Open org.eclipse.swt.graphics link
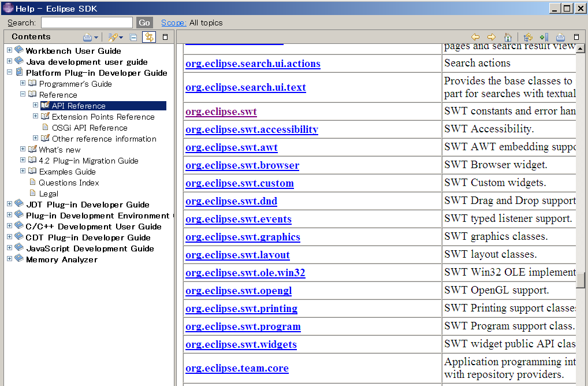588x386 pixels. [243, 237]
